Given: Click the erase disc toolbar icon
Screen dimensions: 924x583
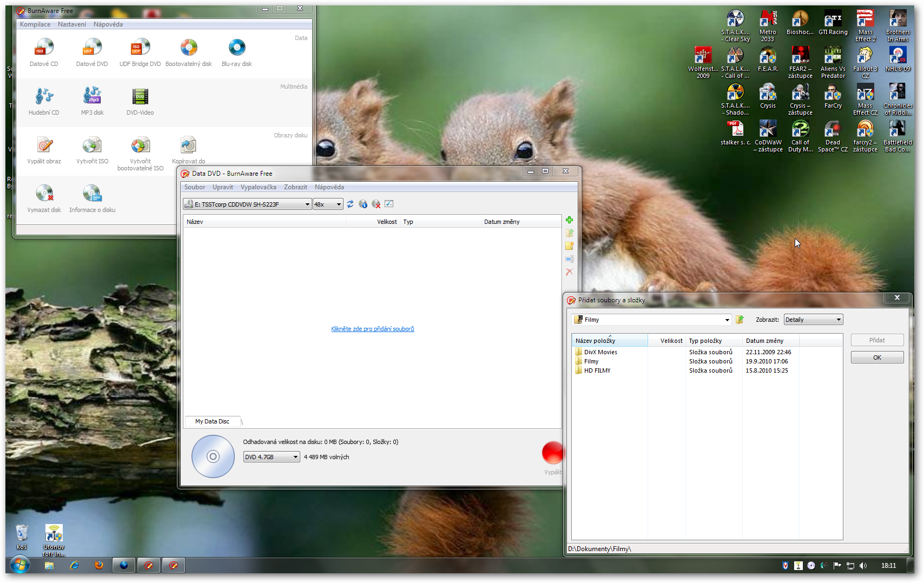Looking at the screenshot, I should 376,204.
